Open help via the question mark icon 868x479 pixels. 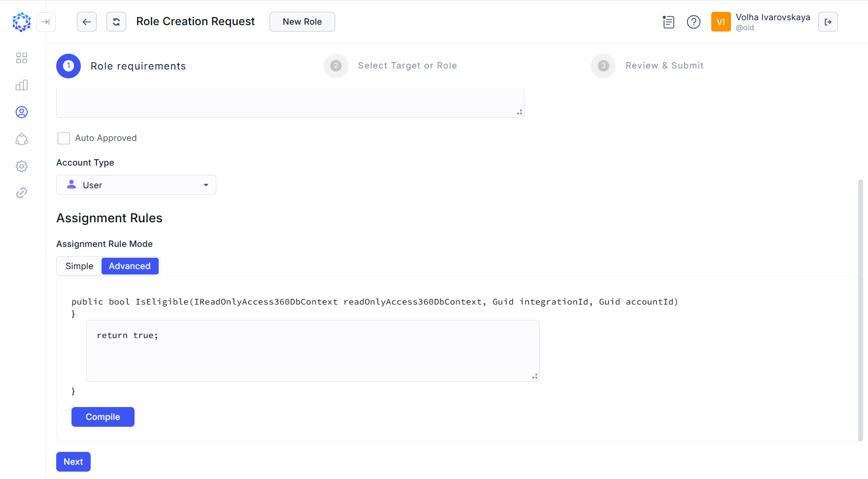click(x=694, y=22)
